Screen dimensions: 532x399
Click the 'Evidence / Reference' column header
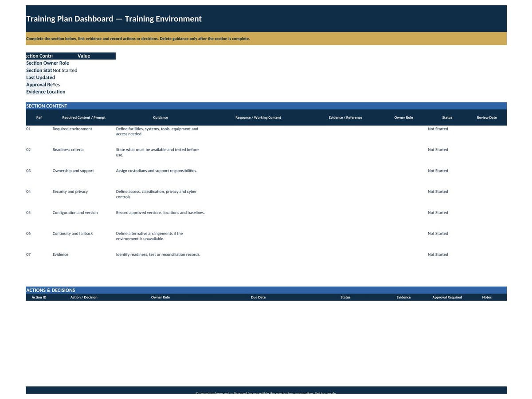[345, 117]
